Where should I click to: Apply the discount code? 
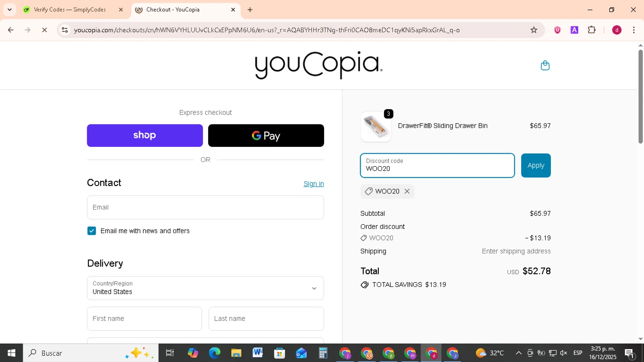pyautogui.click(x=536, y=165)
